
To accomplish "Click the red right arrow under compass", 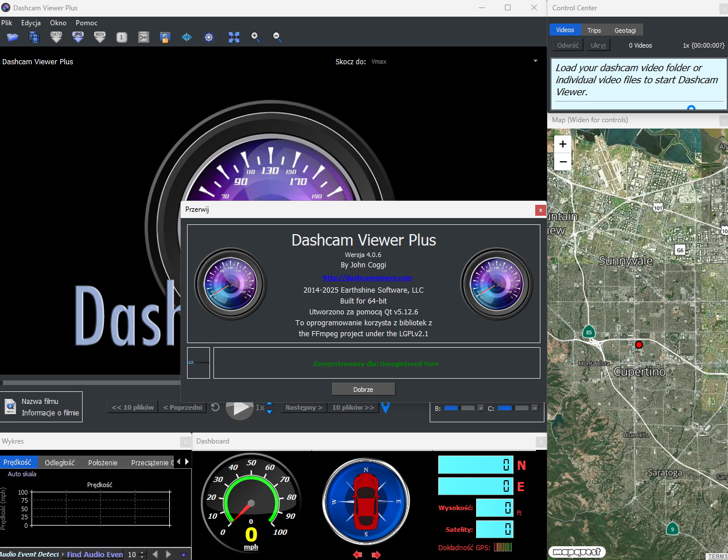I will point(376,554).
